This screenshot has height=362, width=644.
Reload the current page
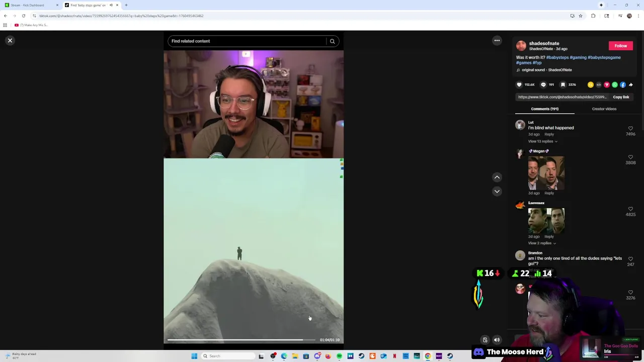coord(23,16)
